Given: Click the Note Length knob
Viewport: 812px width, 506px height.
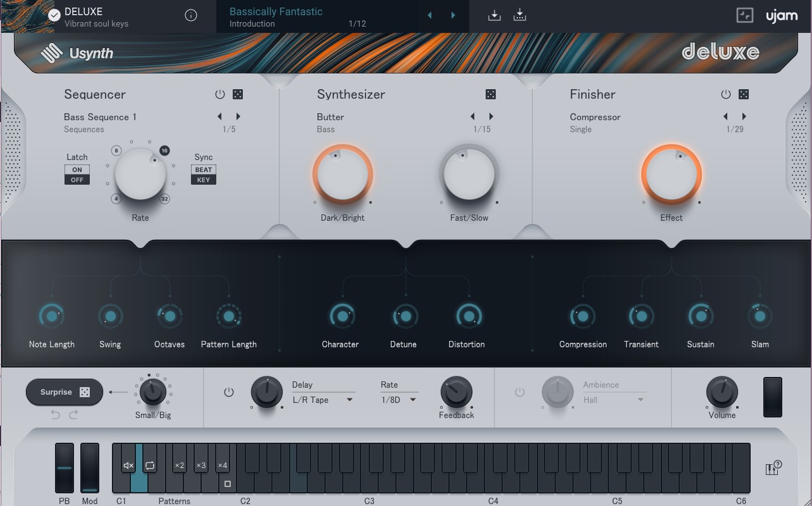Looking at the screenshot, I should pos(51,316).
